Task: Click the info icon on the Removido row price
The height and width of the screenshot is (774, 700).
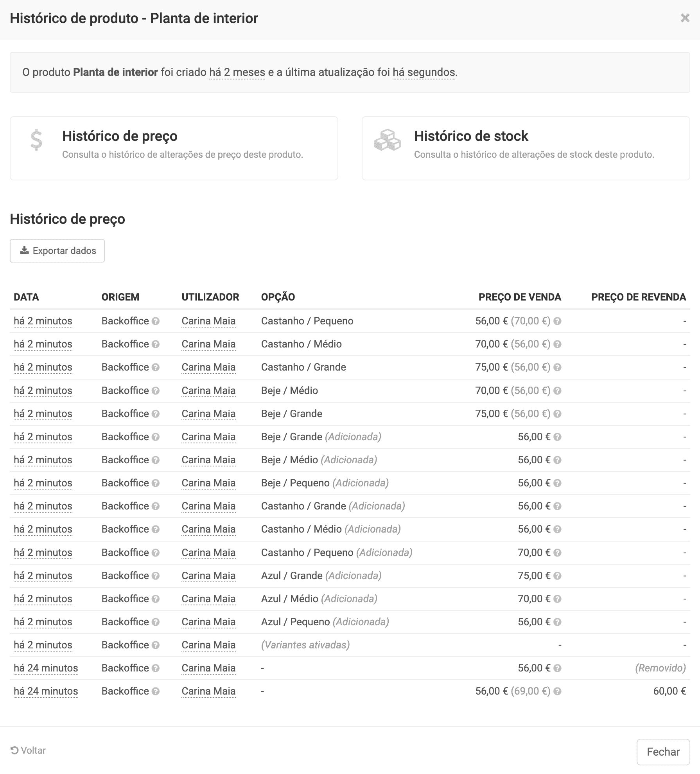Action: [x=558, y=668]
